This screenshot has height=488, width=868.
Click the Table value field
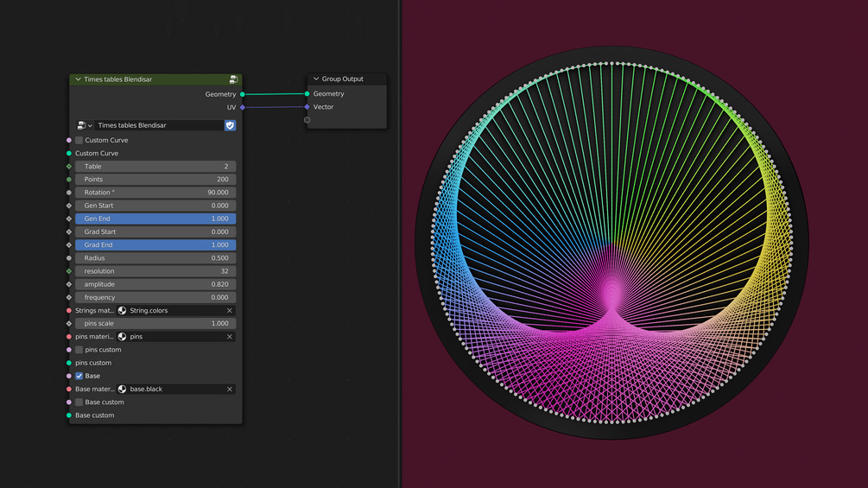155,166
